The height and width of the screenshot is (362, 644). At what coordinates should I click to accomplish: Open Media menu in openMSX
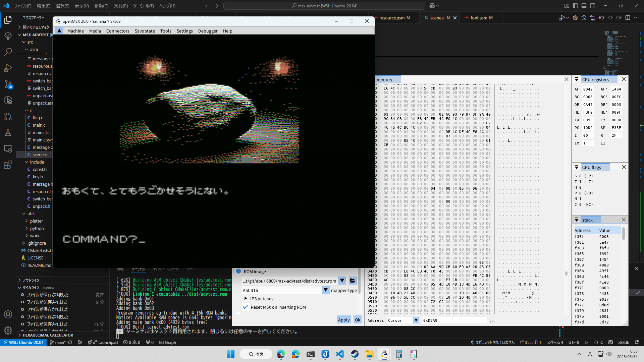95,31
